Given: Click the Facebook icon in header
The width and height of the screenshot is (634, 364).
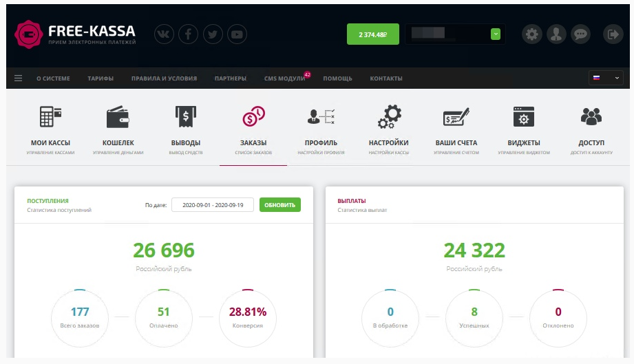Looking at the screenshot, I should (188, 34).
